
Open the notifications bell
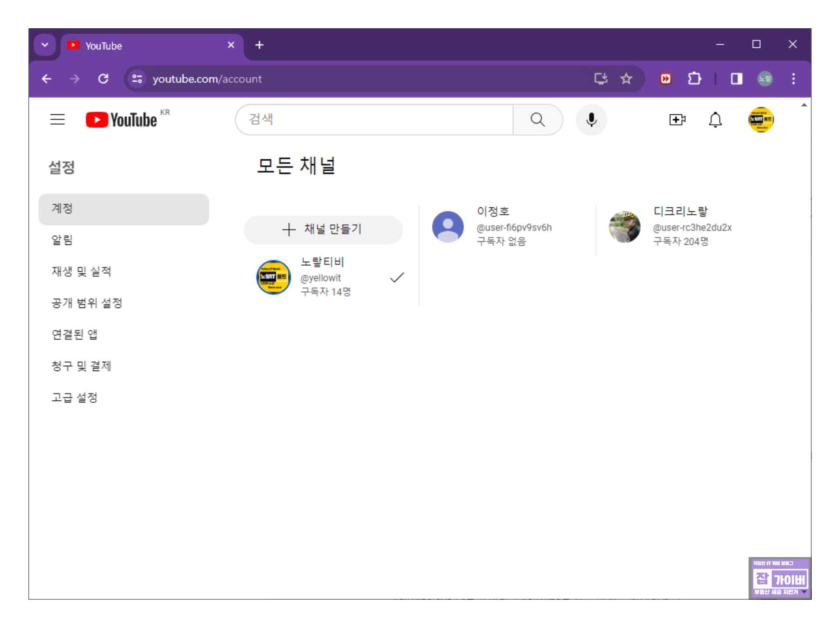coord(715,120)
